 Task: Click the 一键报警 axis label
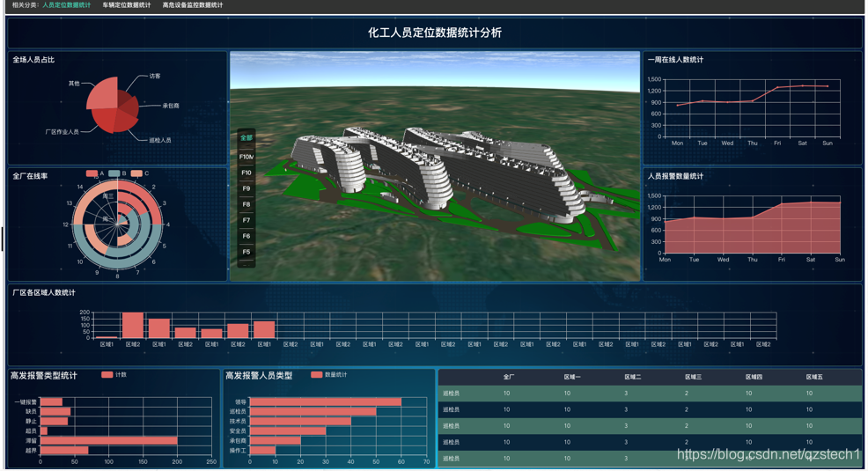point(26,402)
